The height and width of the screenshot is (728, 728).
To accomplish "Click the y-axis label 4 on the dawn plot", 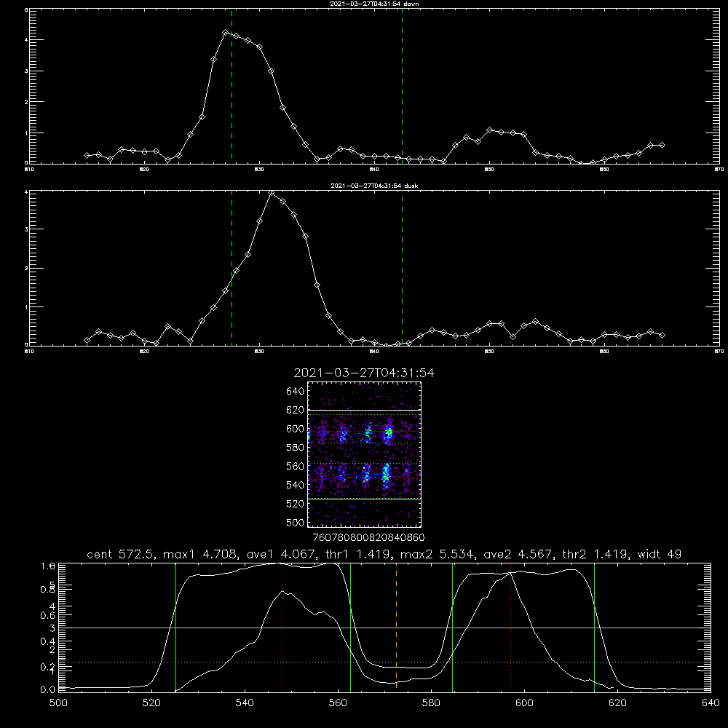I will [x=26, y=40].
